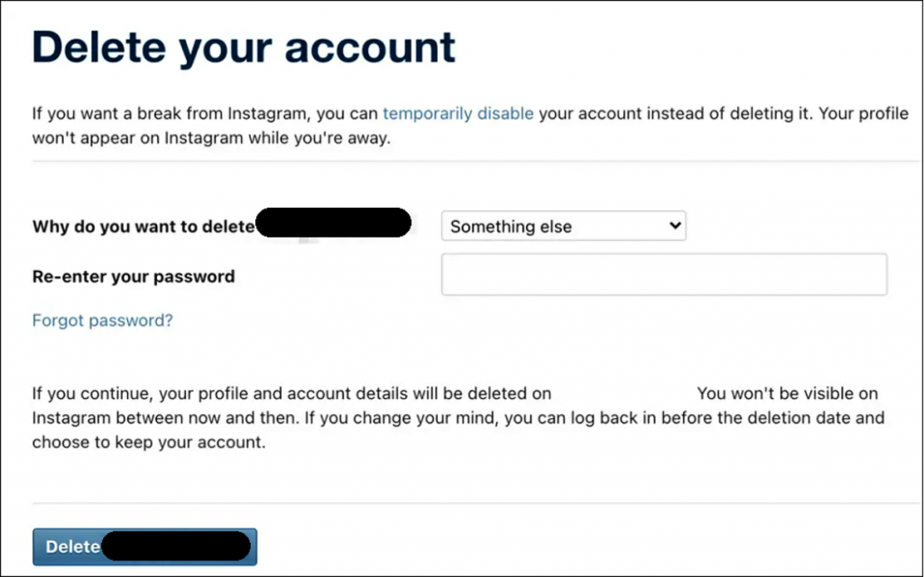Click the "choose to keep your account." text
The height and width of the screenshot is (577, 924).
tap(149, 442)
